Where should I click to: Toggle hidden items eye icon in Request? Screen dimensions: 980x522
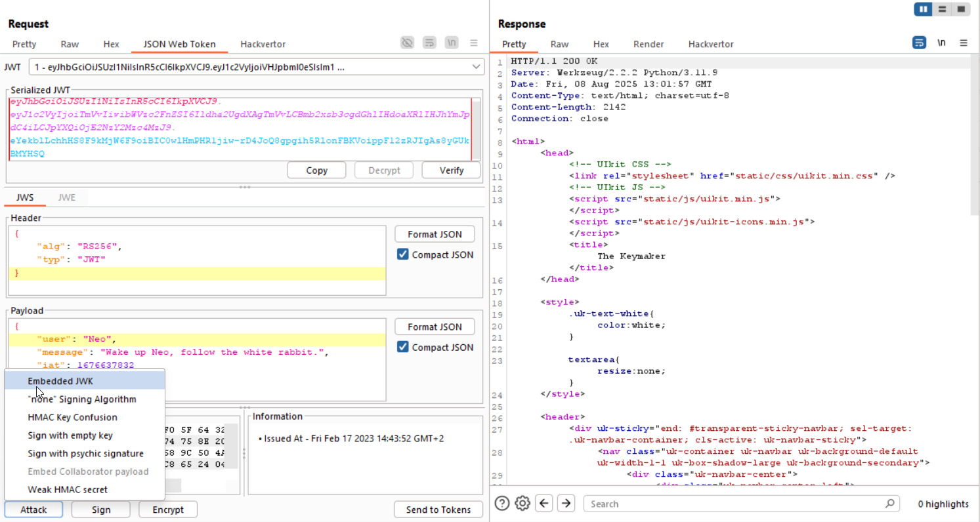408,43
